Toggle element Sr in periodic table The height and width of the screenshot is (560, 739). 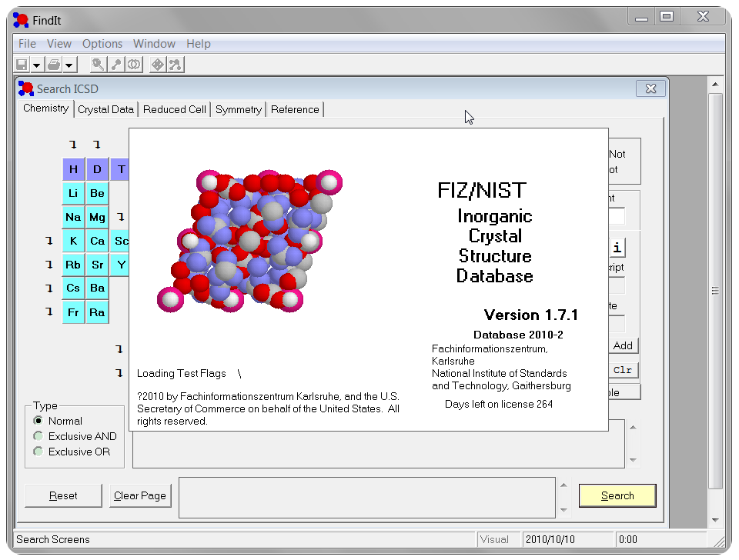tap(97, 265)
